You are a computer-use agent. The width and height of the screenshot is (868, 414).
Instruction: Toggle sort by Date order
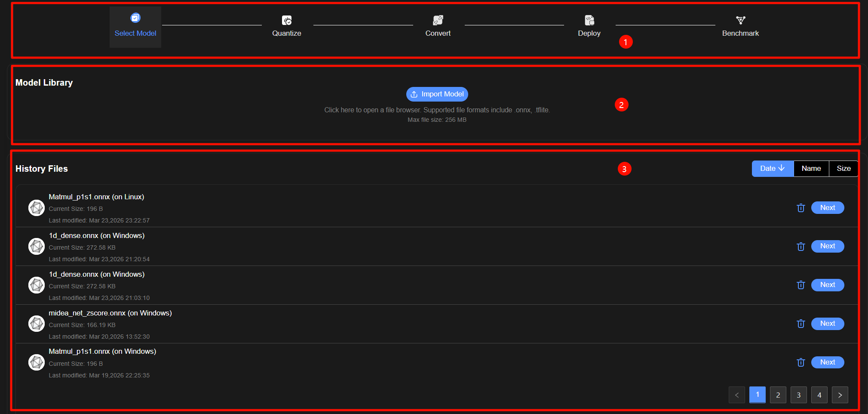pyautogui.click(x=772, y=169)
